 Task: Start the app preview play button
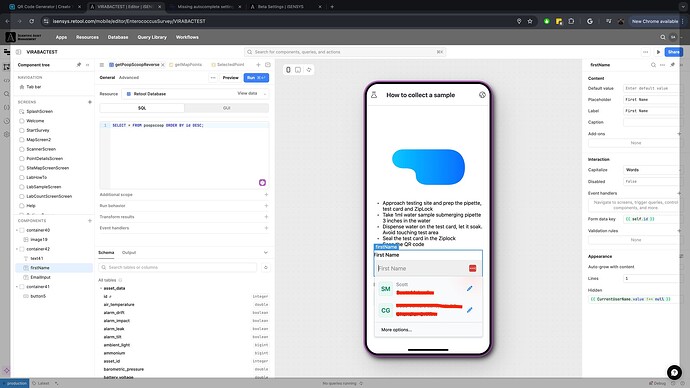[658, 52]
